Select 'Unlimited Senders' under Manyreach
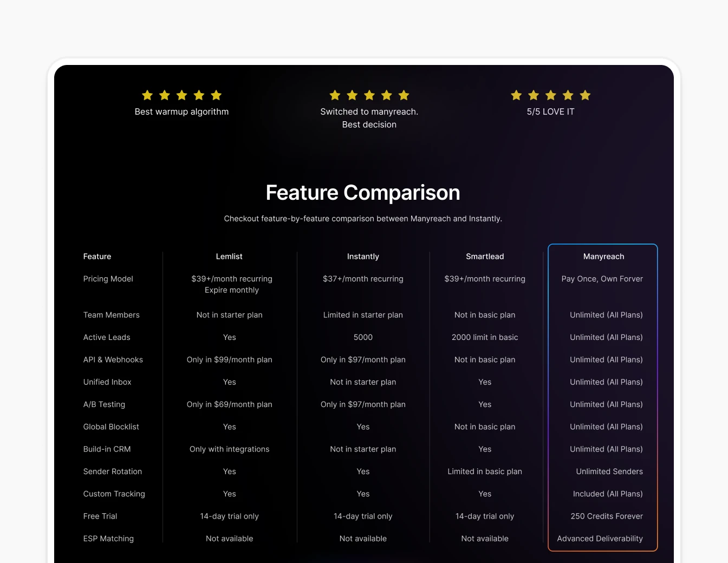The image size is (728, 563). coord(609,472)
